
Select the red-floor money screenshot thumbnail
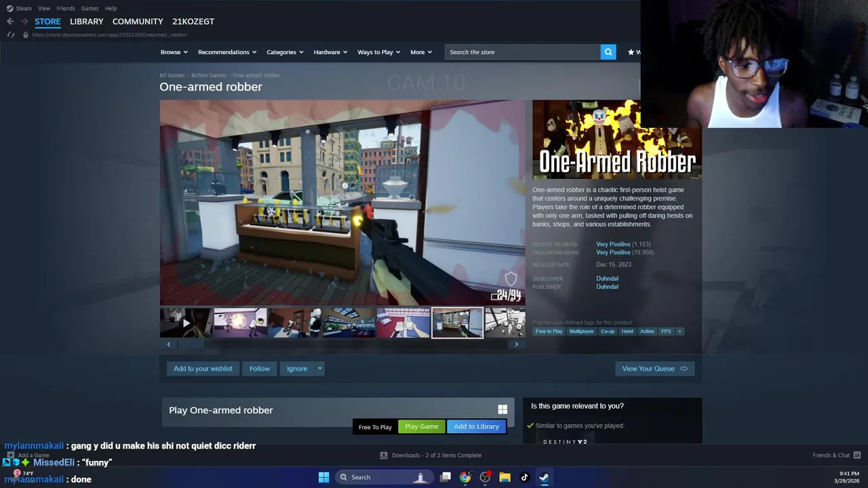tap(403, 323)
